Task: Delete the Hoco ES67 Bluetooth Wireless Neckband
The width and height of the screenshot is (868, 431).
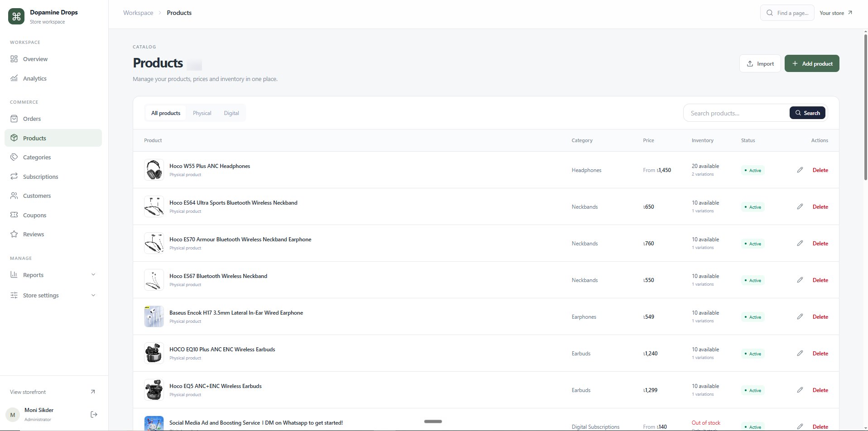Action: click(820, 280)
